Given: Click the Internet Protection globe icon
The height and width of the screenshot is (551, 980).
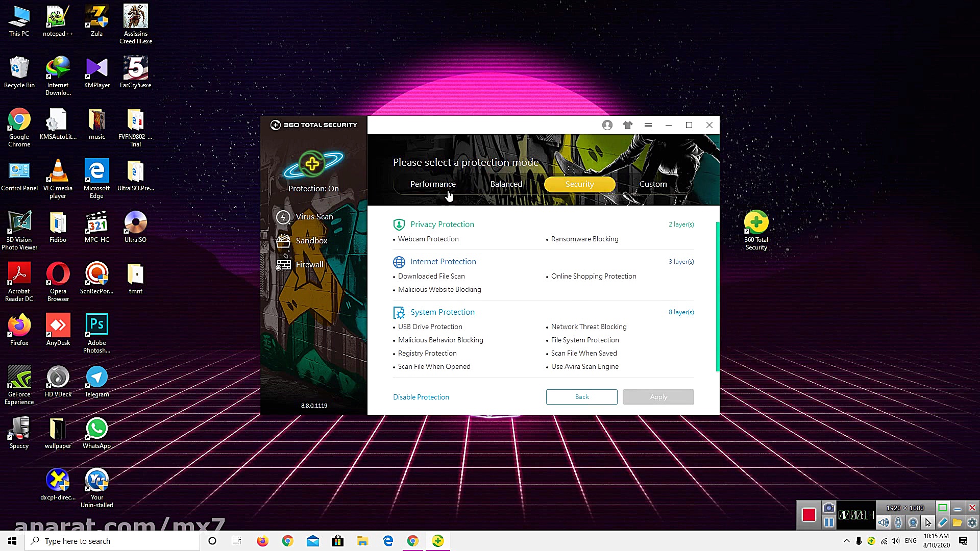Looking at the screenshot, I should (x=399, y=262).
